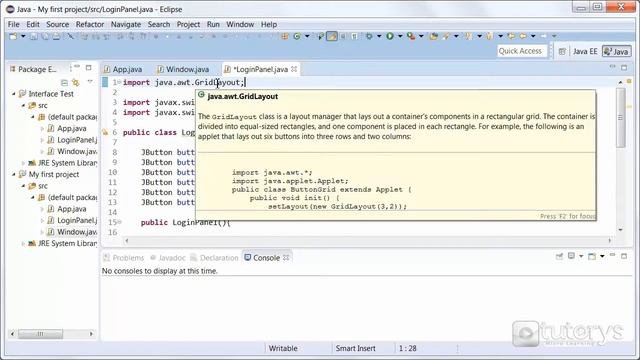The height and width of the screenshot is (360, 640).
Task: Minimize the Package Explorer view
Action: [77, 67]
